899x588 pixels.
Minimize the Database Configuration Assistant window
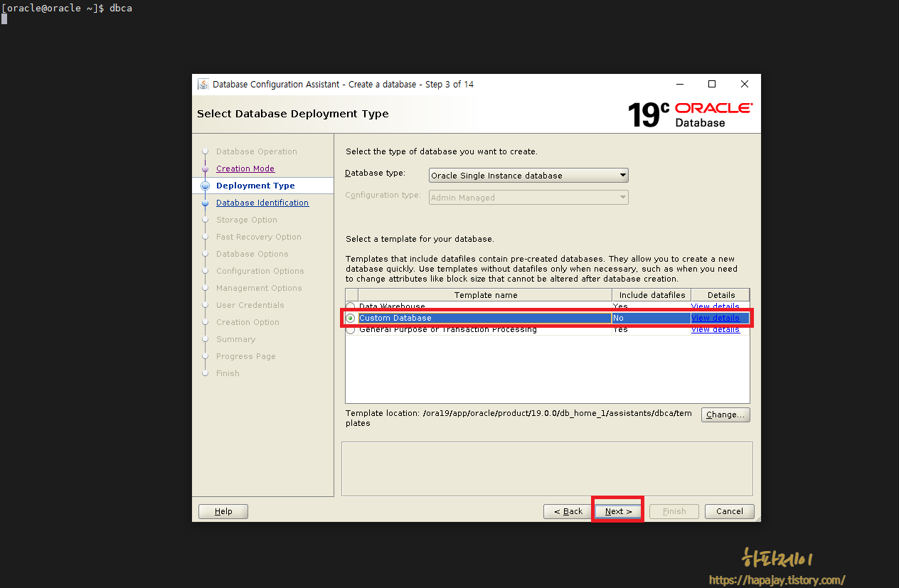pyautogui.click(x=679, y=84)
